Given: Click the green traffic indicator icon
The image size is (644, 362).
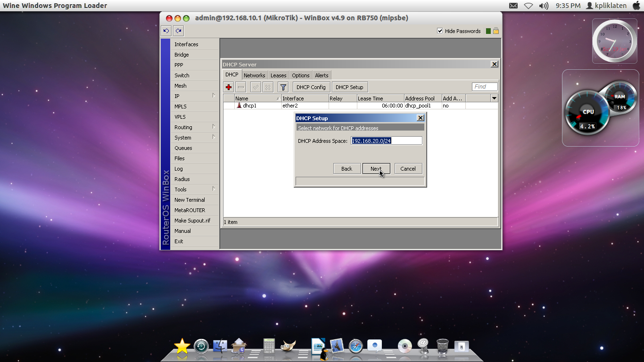Looking at the screenshot, I should [x=488, y=31].
